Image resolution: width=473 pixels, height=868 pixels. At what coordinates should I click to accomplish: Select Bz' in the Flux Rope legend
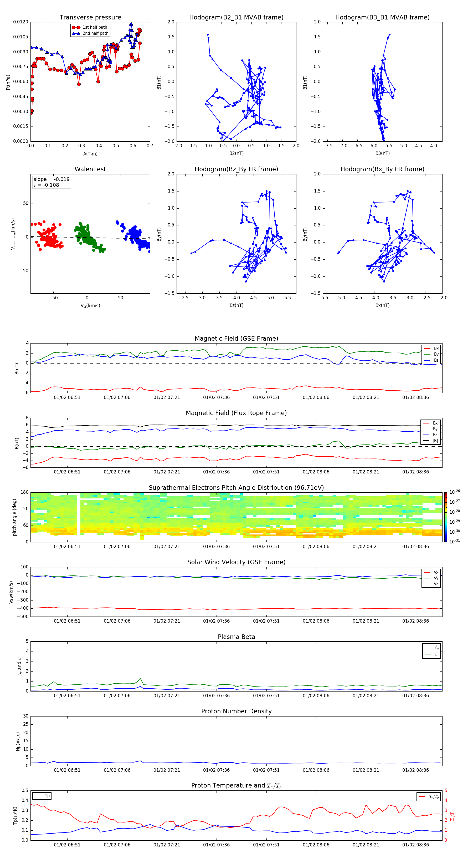coord(431,435)
